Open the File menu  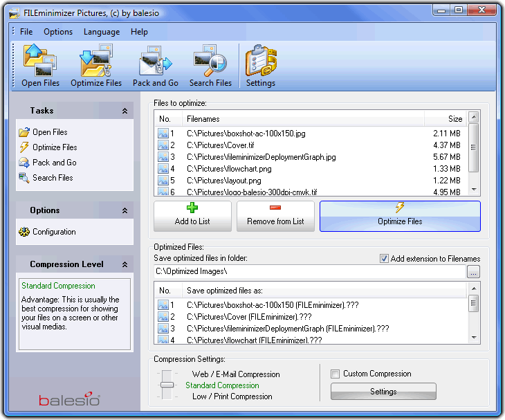(x=26, y=32)
